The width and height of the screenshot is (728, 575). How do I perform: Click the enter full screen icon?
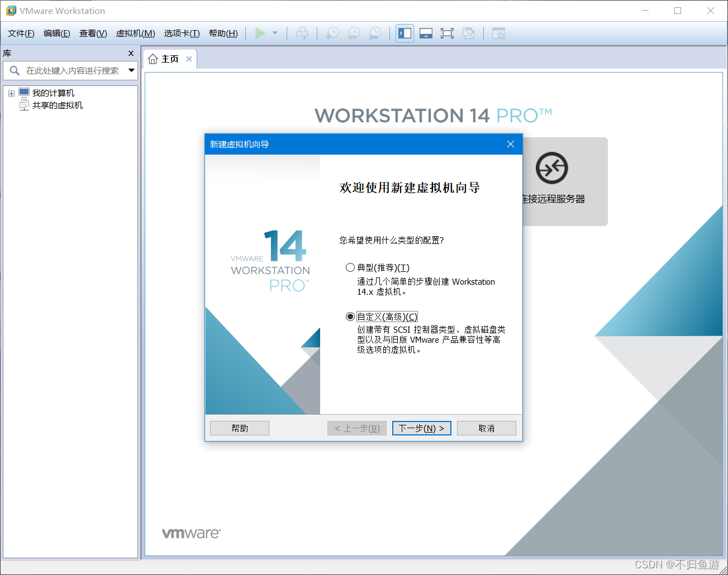coord(447,33)
